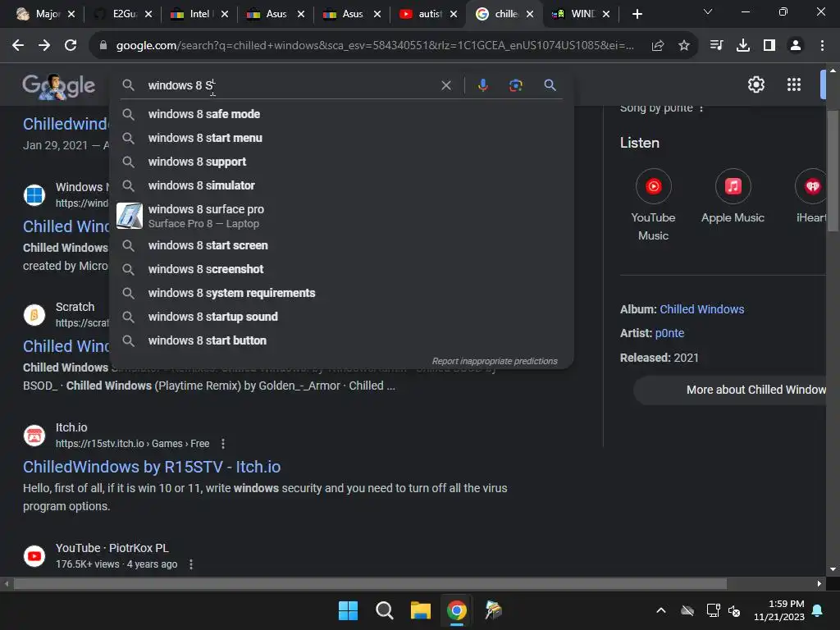840x630 pixels.
Task: Select suggestion windows 8 screenshot
Action: pyautogui.click(x=341, y=269)
